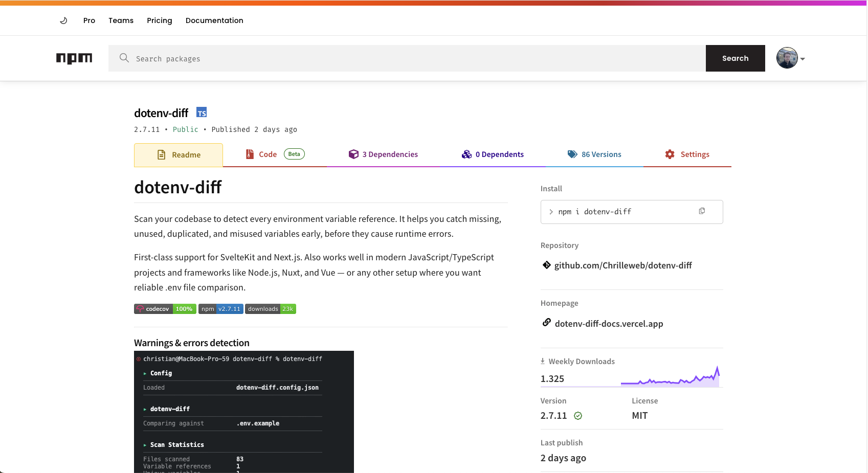Click the Readme document icon
This screenshot has height=473, width=868.
pyautogui.click(x=162, y=155)
